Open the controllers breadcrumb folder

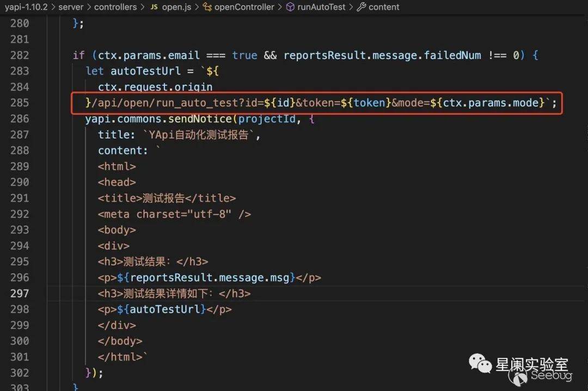pyautogui.click(x=115, y=7)
